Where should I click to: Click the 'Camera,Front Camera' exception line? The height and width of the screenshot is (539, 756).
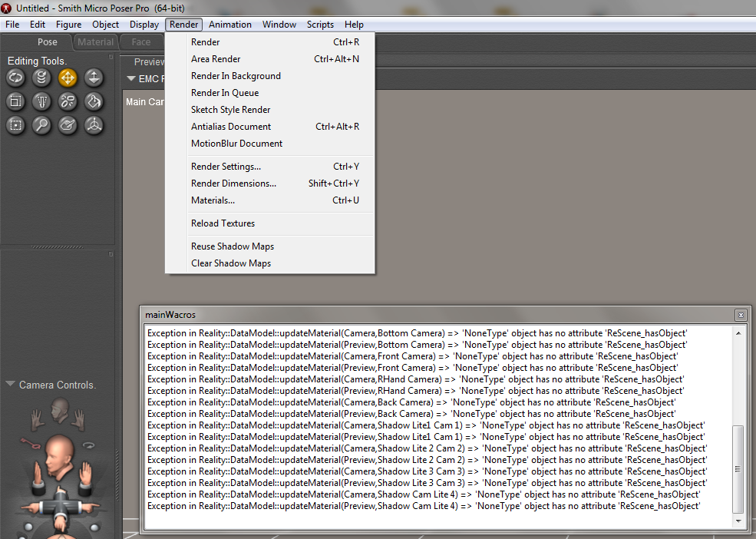pyautogui.click(x=413, y=356)
